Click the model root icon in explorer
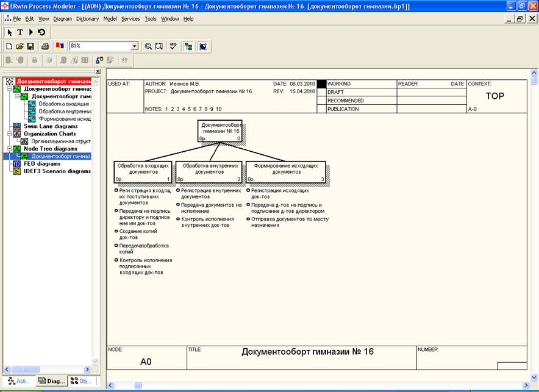Screen dimensions: 539x392 click(10, 82)
